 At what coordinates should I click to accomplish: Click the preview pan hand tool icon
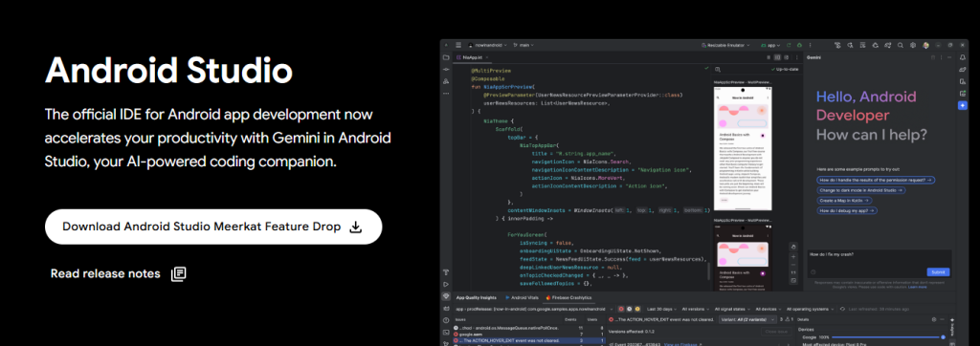[x=793, y=247]
